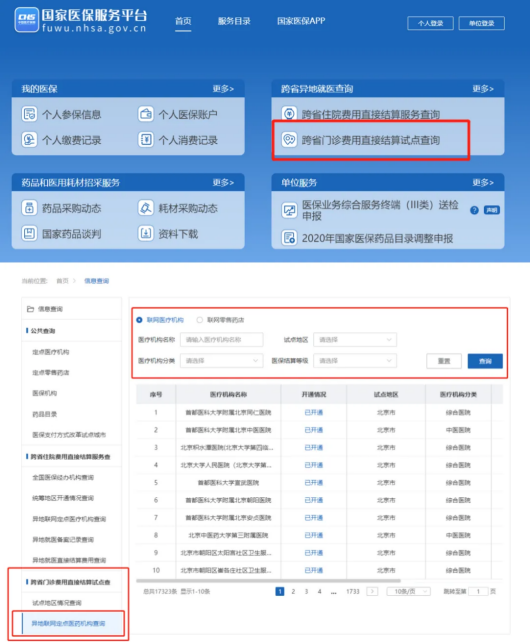Open the 医疗机构分类 dropdown
Screen dimensions: 531x642
pyautogui.click(x=221, y=361)
